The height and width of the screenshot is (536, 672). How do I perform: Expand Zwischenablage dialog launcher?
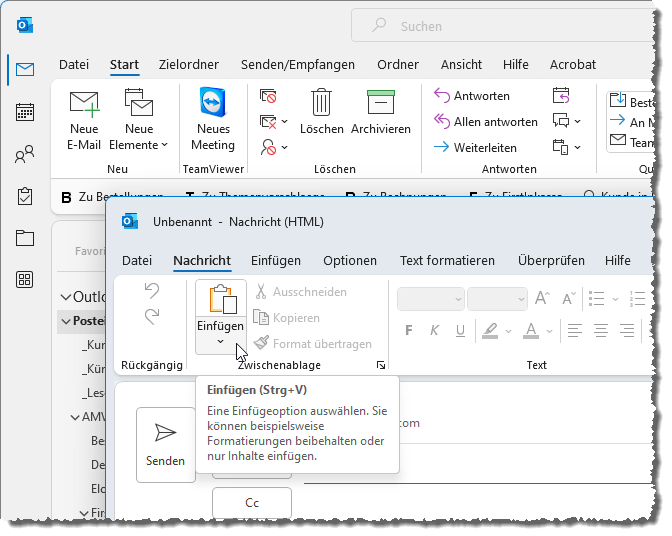pyautogui.click(x=381, y=365)
